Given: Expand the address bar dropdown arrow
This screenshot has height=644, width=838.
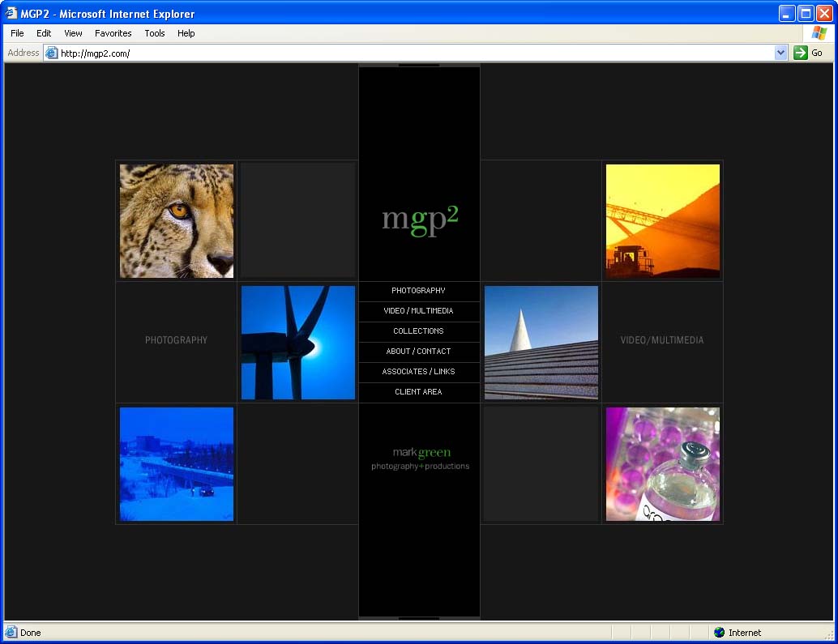Looking at the screenshot, I should tap(781, 53).
